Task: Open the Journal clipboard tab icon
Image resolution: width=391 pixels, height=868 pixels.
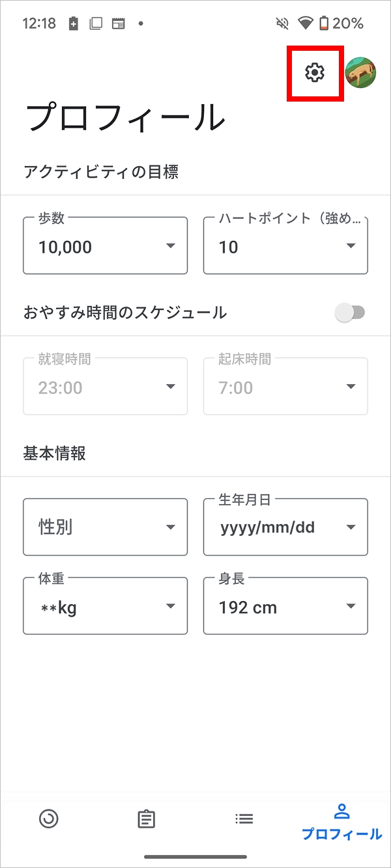Action: (147, 819)
